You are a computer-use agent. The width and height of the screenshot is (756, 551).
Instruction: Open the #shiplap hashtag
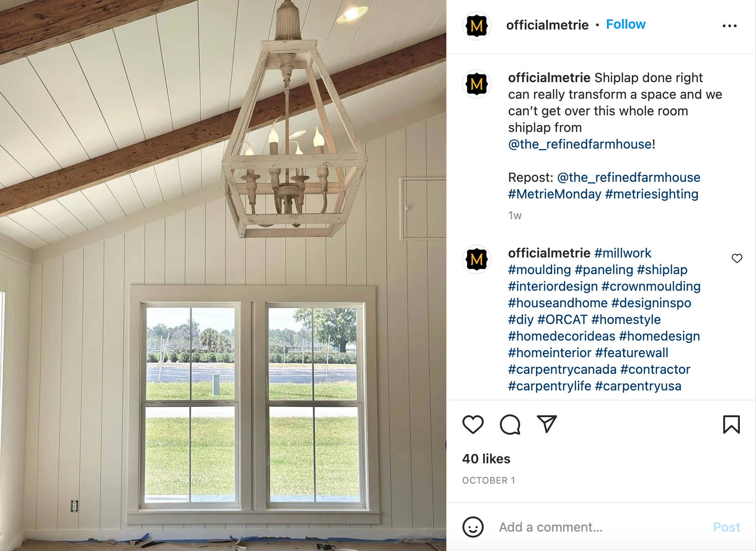point(662,270)
